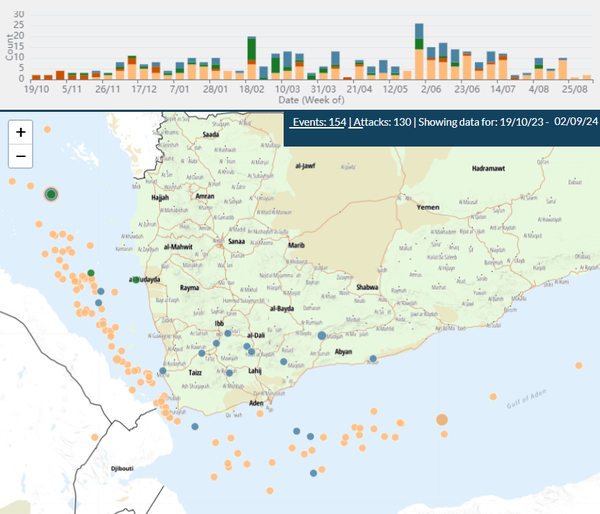Click the large blue marker near Mudiyah
The width and height of the screenshot is (600, 514).
[322, 336]
